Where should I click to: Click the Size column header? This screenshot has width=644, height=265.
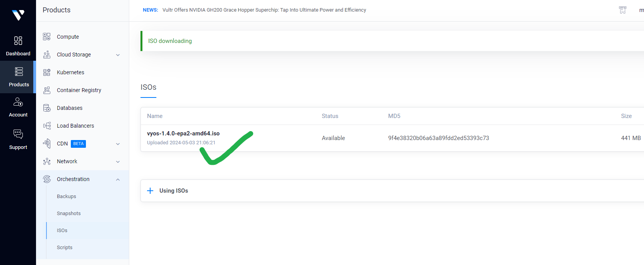[x=626, y=116]
